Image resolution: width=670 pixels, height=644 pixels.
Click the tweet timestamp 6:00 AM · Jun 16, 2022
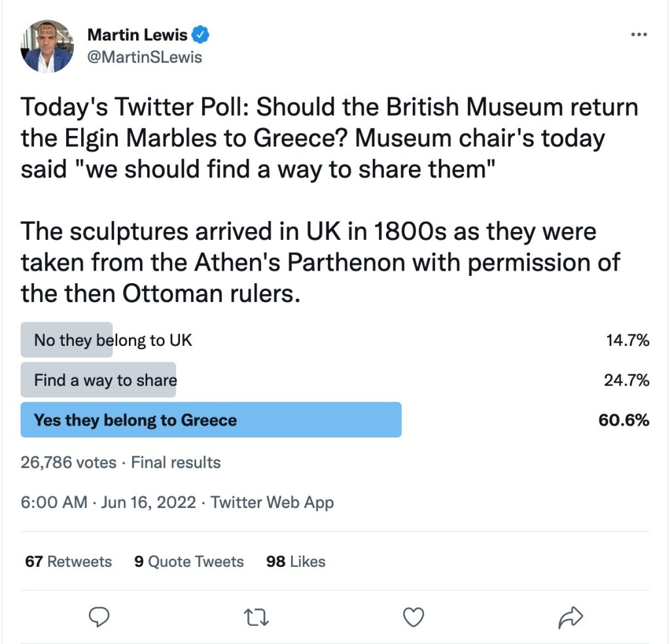pos(108,502)
